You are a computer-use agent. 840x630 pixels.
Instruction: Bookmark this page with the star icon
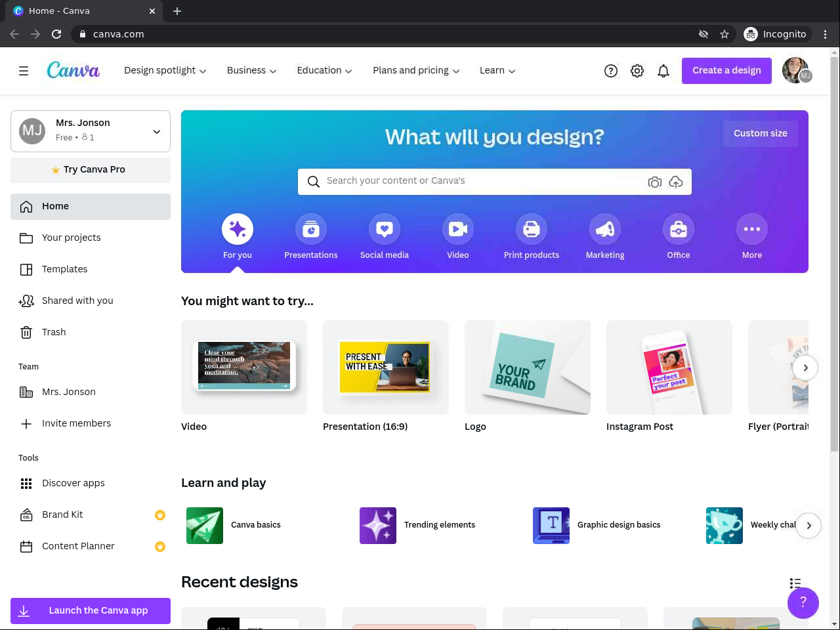click(724, 34)
